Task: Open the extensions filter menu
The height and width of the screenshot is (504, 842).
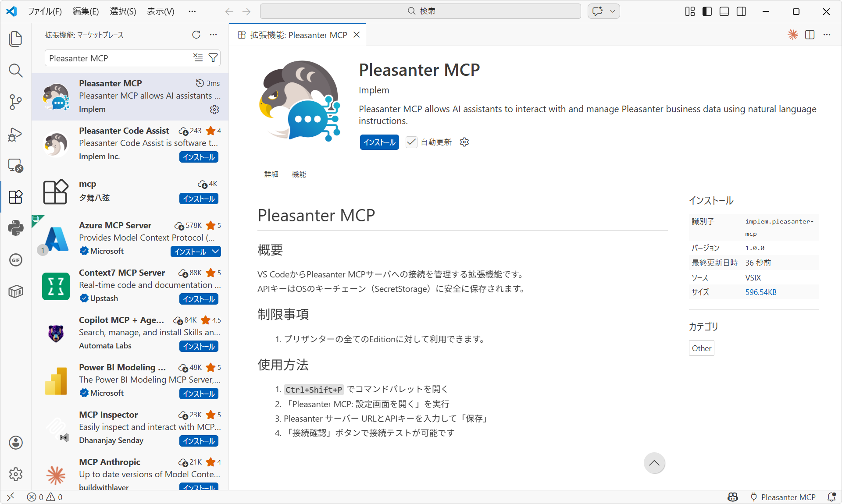Action: (x=213, y=58)
